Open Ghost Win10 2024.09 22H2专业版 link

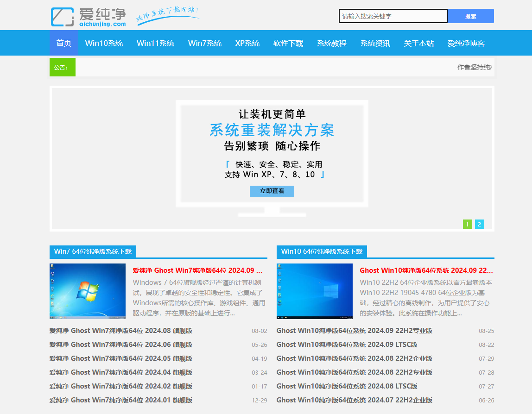354,331
